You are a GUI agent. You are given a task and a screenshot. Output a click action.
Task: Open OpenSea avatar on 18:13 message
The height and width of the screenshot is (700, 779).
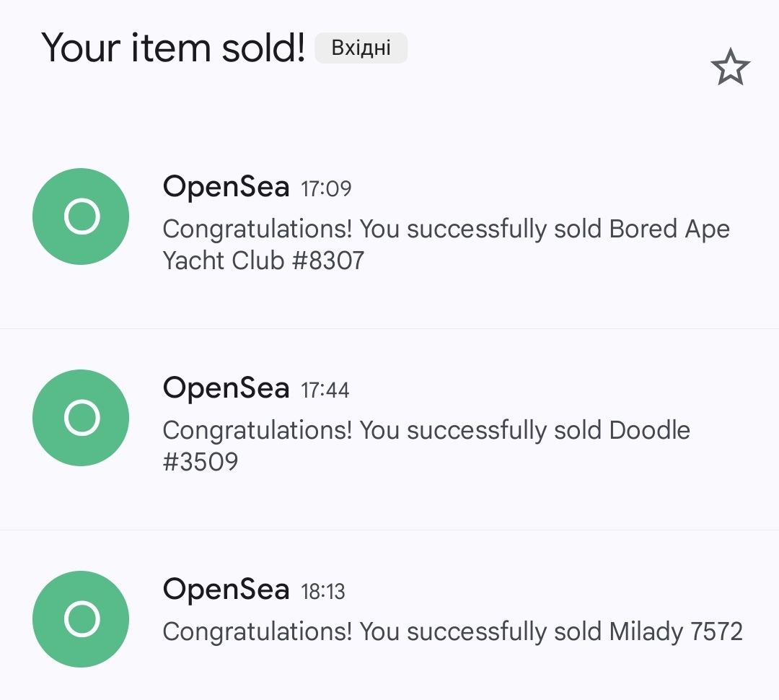click(81, 619)
